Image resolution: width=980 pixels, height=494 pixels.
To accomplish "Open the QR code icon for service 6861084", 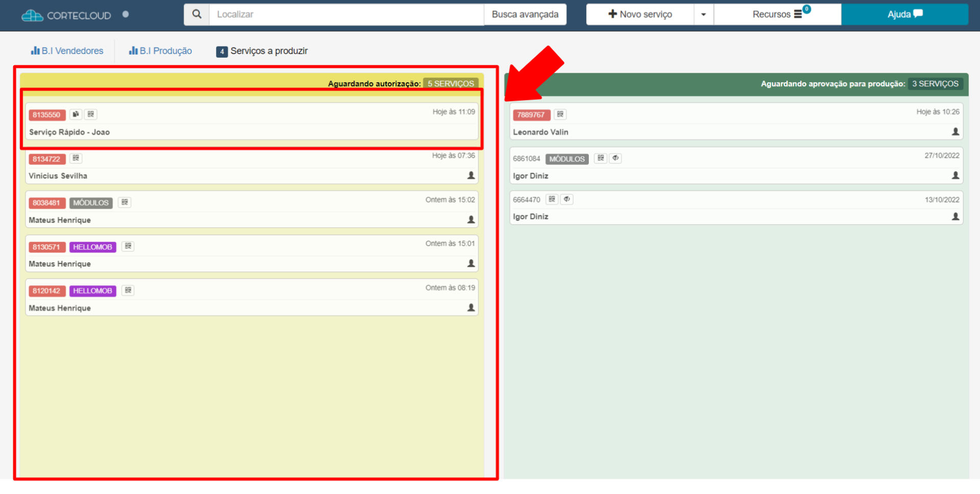I will pos(601,158).
